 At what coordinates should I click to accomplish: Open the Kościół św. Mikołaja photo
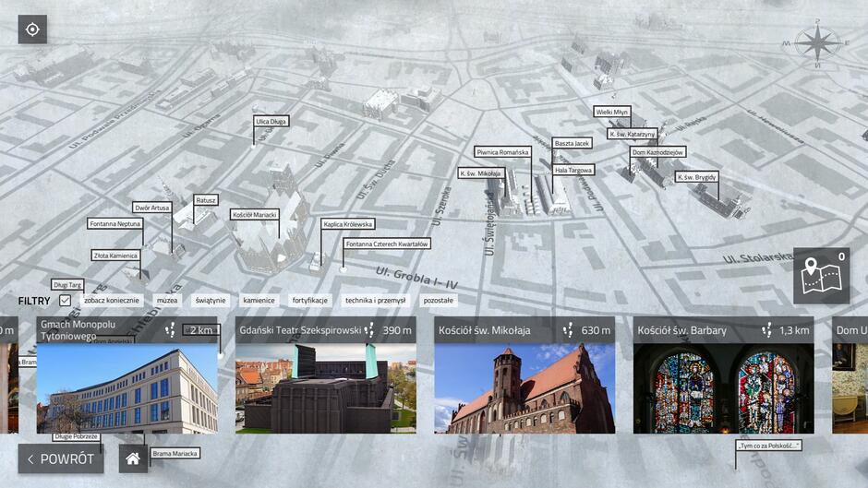click(x=524, y=388)
